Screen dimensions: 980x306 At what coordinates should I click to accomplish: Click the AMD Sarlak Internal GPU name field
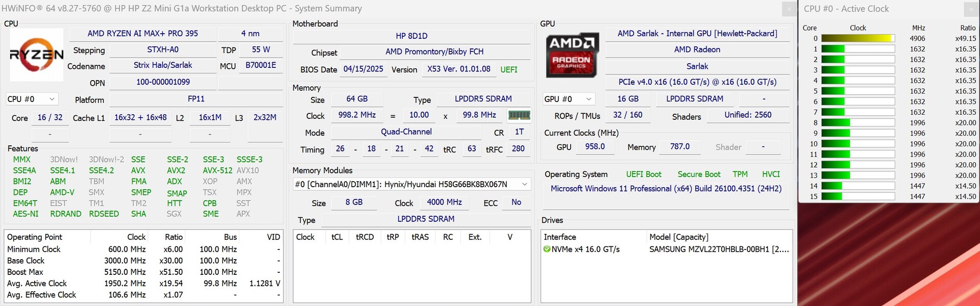click(x=697, y=34)
